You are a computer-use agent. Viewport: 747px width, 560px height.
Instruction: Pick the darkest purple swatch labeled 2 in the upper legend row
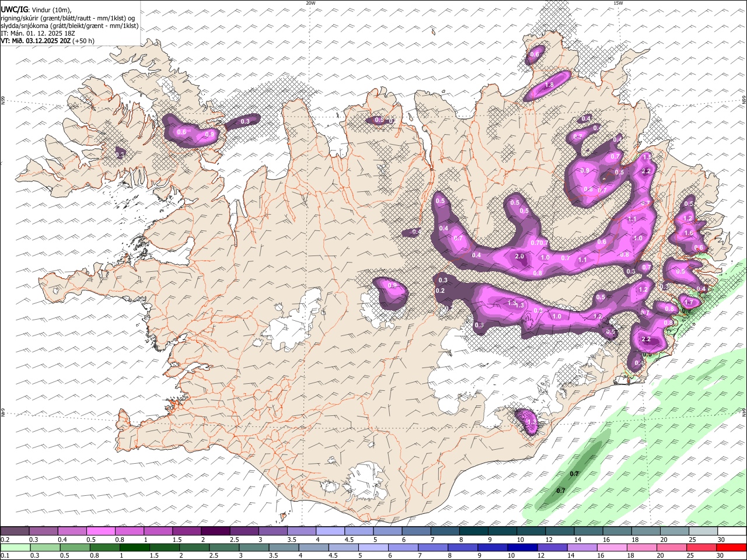215,531
